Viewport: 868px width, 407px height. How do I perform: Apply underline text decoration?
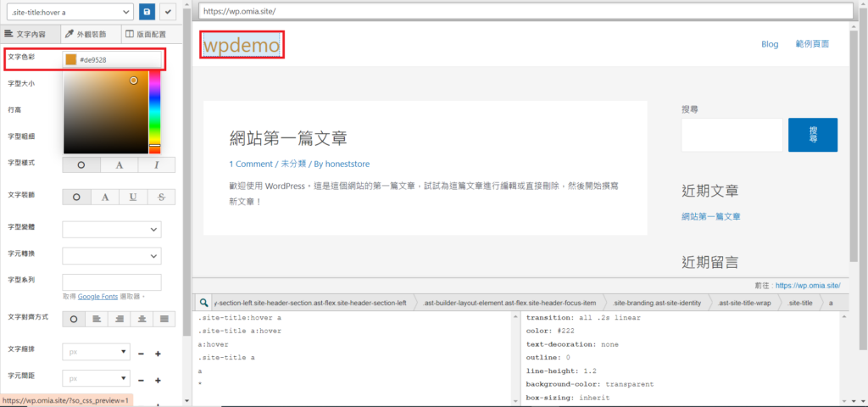[x=133, y=197]
